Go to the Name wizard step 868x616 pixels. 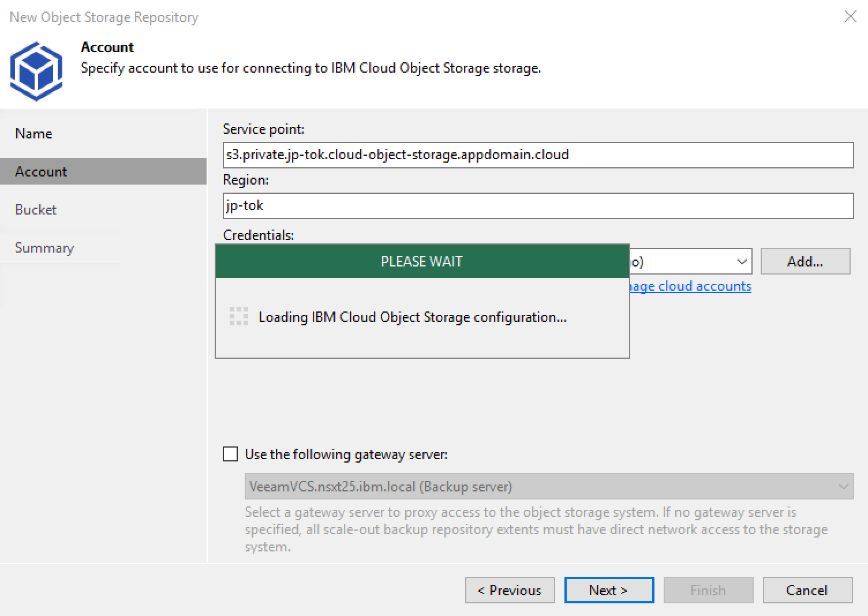[33, 134]
